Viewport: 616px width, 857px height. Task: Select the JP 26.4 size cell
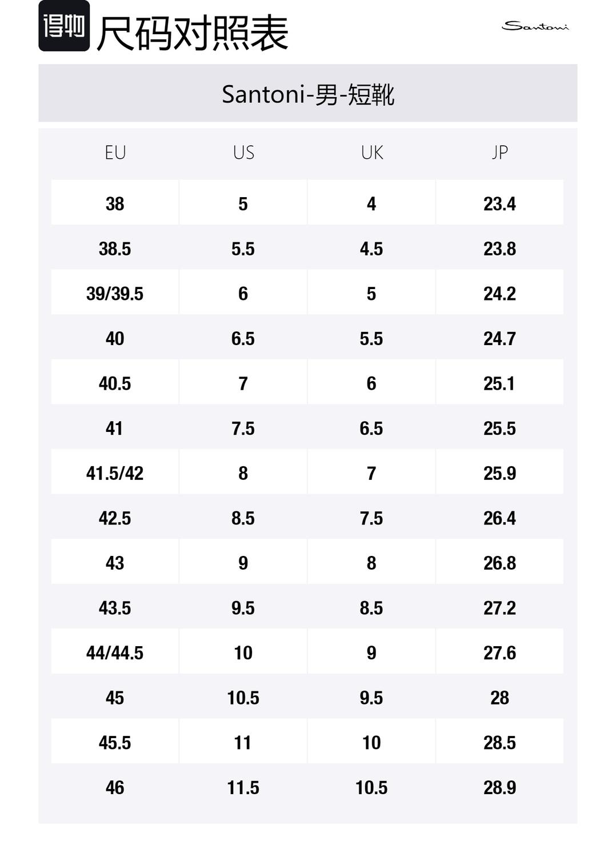tap(499, 518)
